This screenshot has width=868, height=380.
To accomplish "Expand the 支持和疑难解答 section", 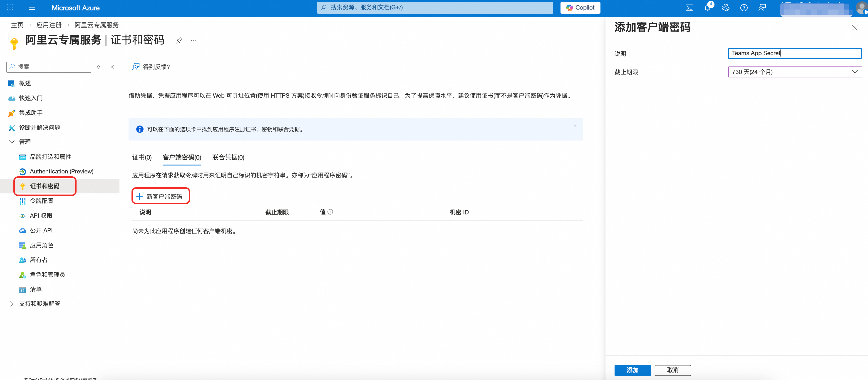I will click(12, 304).
